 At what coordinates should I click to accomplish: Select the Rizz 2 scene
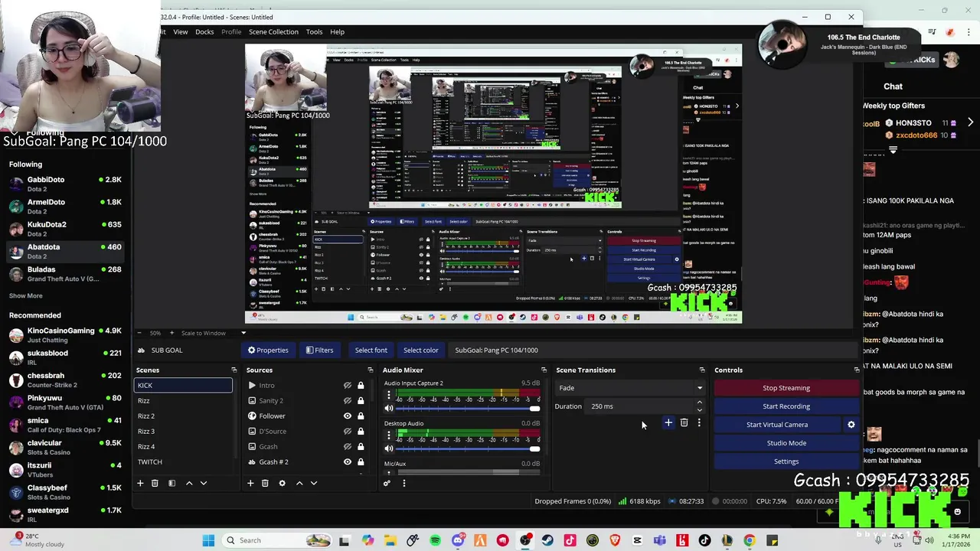tap(183, 416)
